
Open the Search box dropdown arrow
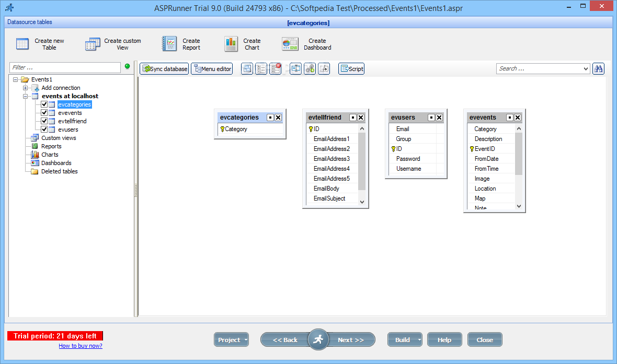[586, 69]
